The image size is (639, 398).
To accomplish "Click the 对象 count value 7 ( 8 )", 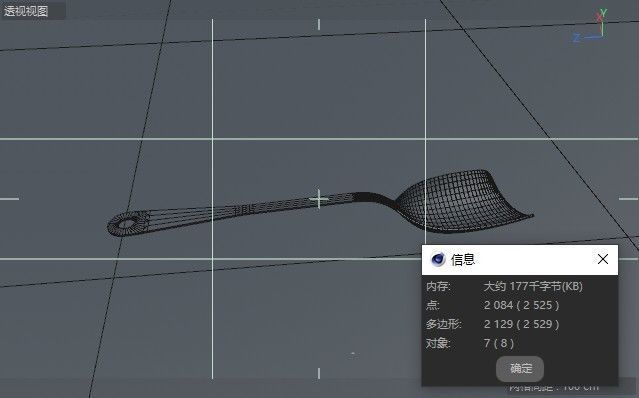I will pos(498,343).
